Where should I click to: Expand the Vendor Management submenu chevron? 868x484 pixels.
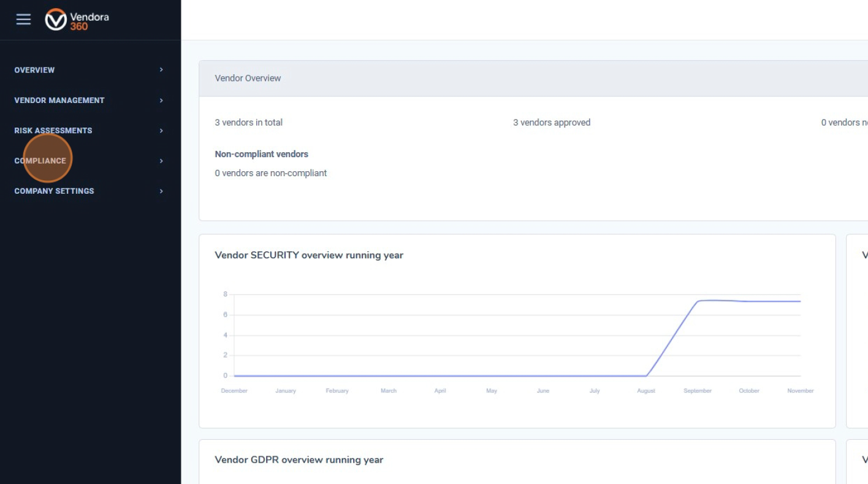coord(161,100)
